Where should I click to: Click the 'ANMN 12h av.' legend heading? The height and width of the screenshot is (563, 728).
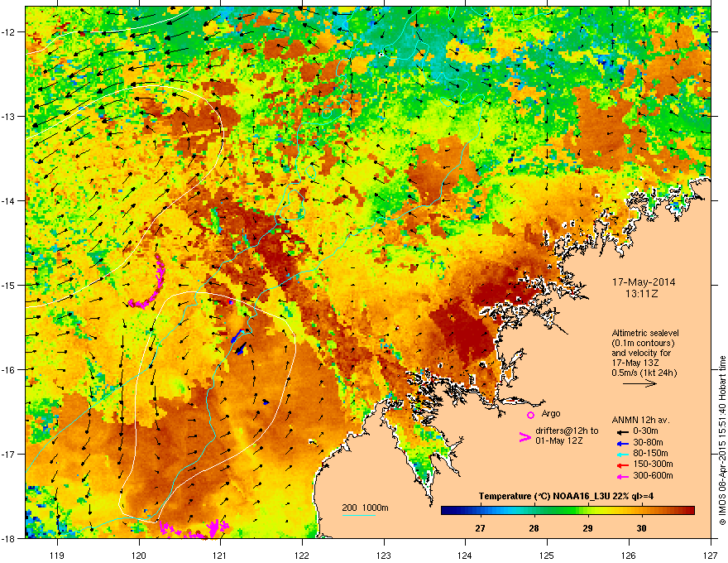(x=640, y=420)
